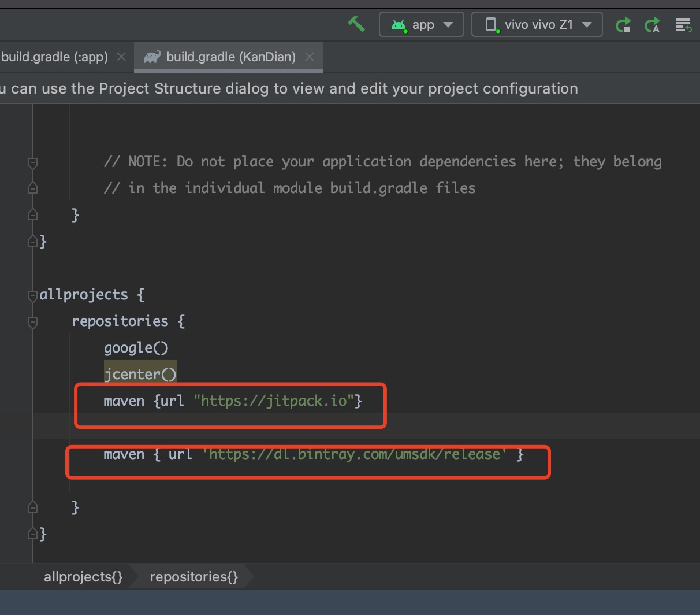
Task: Click the Apply Changes and Restart App icon at the toolbar's right end
Action: [683, 25]
